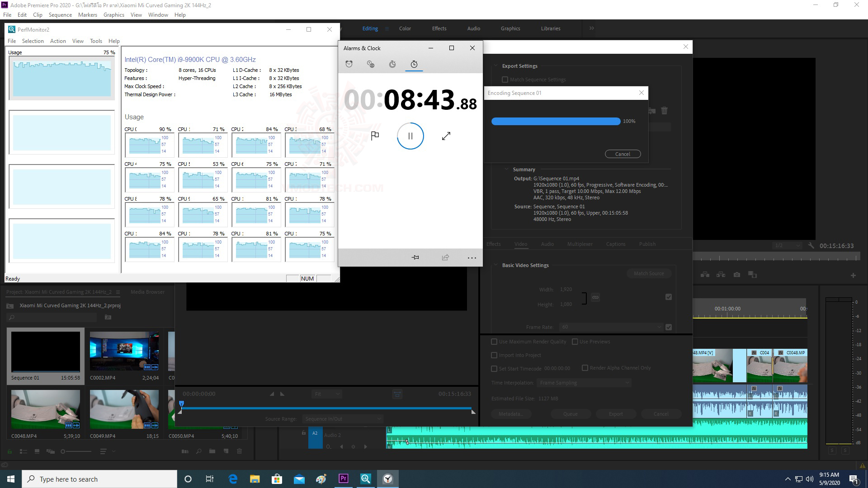Open the Timer tab icon
Image resolution: width=868 pixels, height=488 pixels.
(x=392, y=64)
